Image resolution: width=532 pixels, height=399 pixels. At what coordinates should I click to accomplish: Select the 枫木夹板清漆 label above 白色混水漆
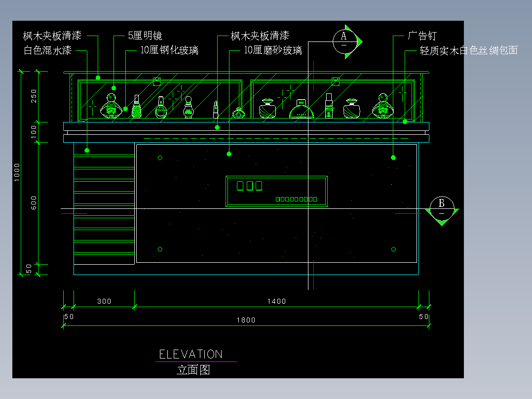click(x=52, y=36)
